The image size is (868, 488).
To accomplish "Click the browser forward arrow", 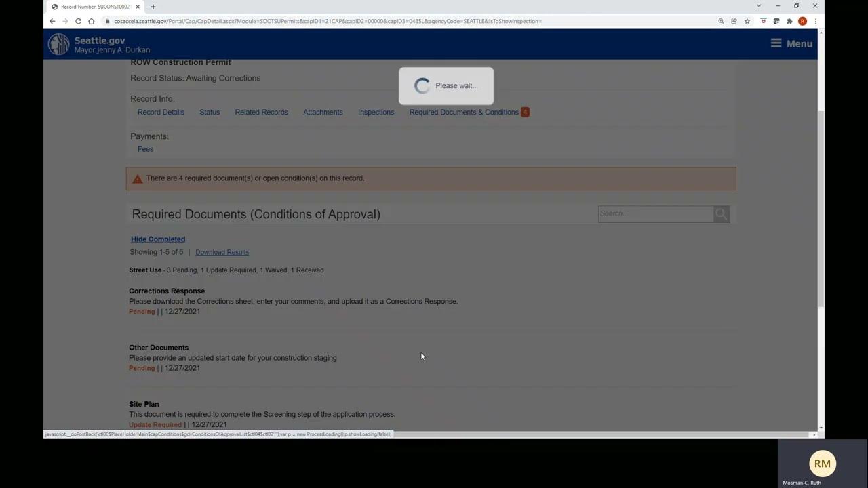I will point(65,21).
